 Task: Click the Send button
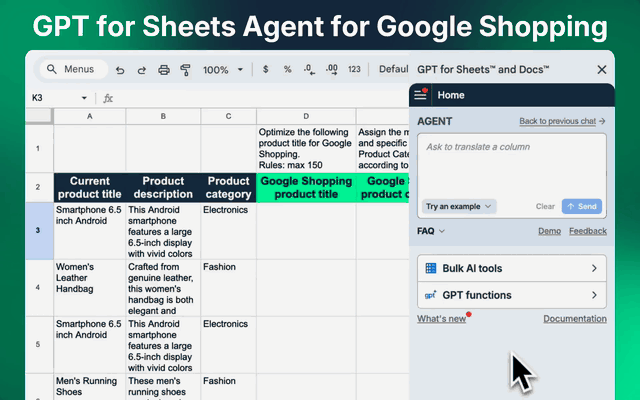click(x=582, y=207)
